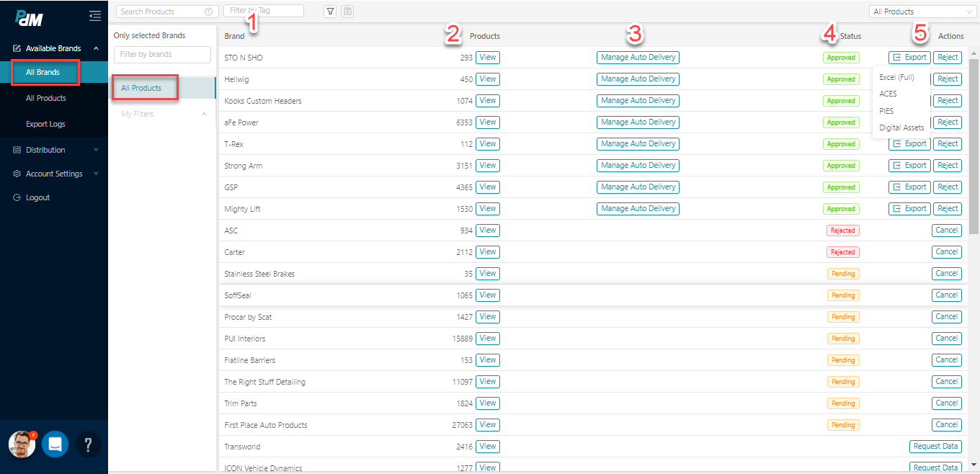Cancel the Carter brand request
This screenshot has width=980, height=474.
(x=947, y=252)
